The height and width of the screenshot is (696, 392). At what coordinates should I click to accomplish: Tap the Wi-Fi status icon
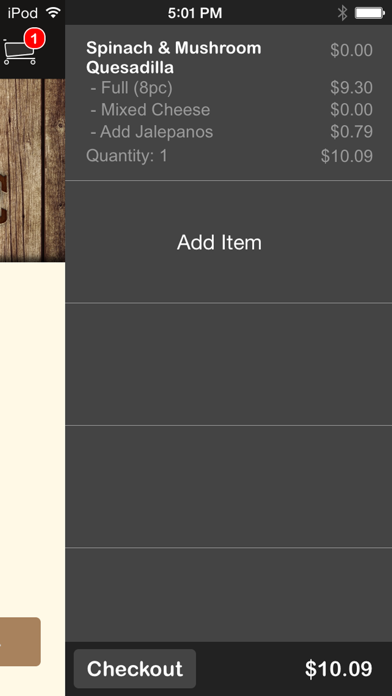[53, 13]
